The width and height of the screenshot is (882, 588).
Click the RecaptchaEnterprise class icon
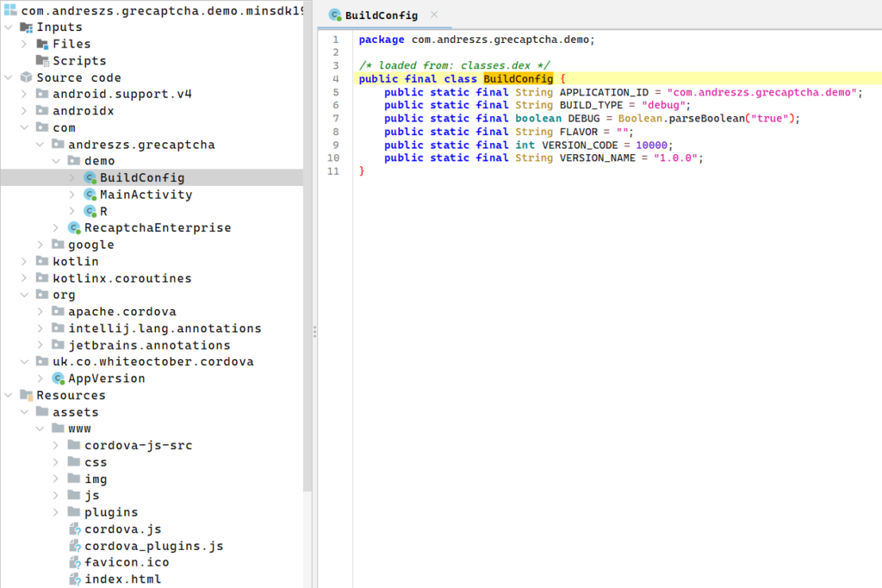[x=75, y=228]
